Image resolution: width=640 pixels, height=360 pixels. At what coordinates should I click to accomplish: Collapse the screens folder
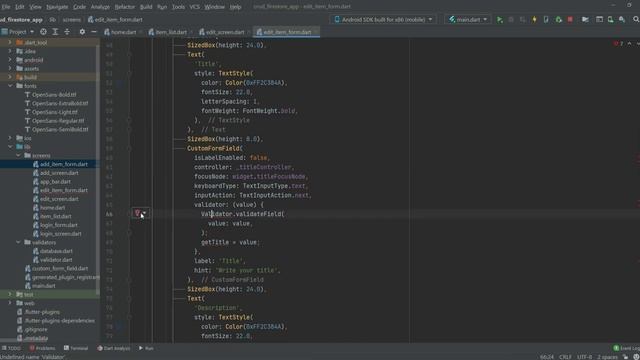pyautogui.click(x=18, y=156)
